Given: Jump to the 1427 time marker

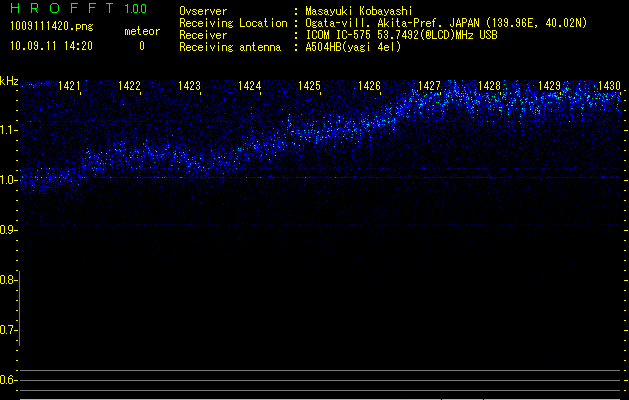Looking at the screenshot, I should 429,87.
